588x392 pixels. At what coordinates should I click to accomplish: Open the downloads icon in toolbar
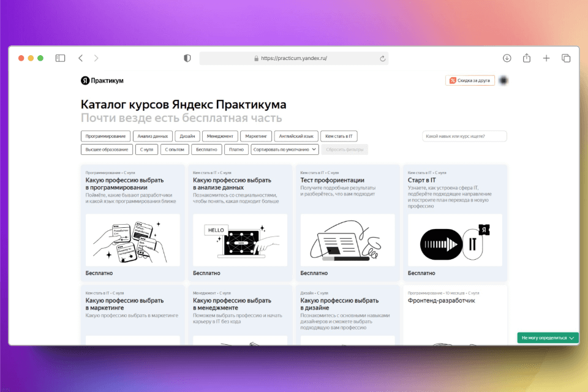click(x=507, y=58)
